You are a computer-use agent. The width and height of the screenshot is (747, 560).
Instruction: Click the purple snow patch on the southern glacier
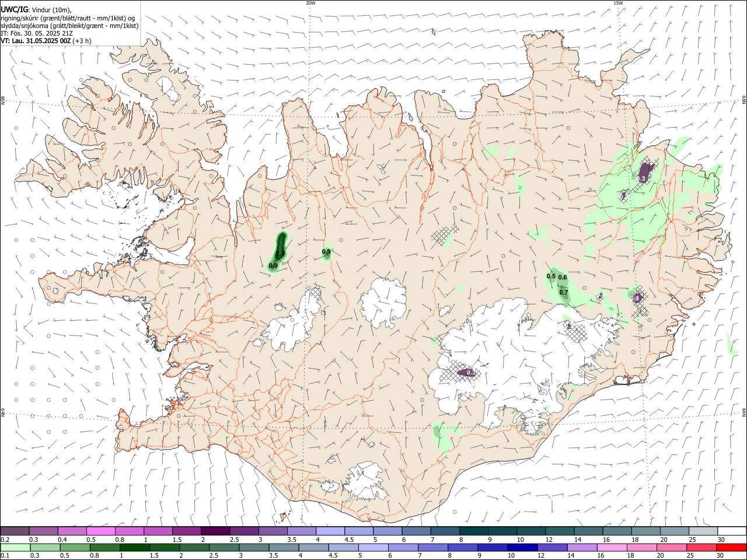(x=467, y=372)
